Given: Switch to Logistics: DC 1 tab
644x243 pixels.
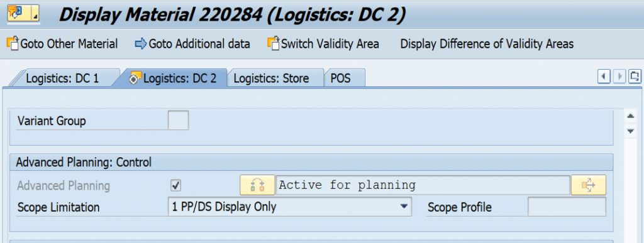Looking at the screenshot, I should 62,78.
